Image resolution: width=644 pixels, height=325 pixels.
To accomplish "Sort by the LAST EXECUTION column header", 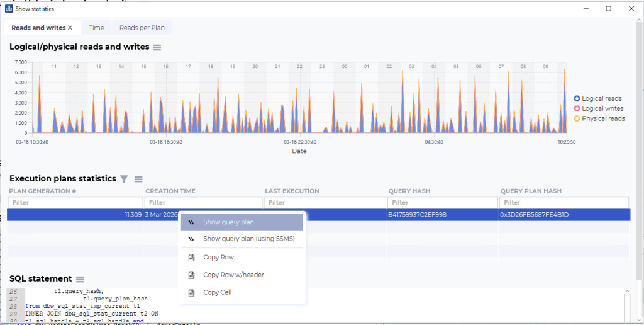I will point(292,191).
